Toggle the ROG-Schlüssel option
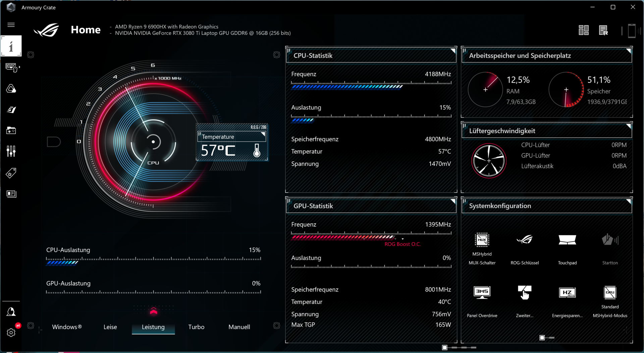Viewport: 644px width, 353px height. pos(525,240)
